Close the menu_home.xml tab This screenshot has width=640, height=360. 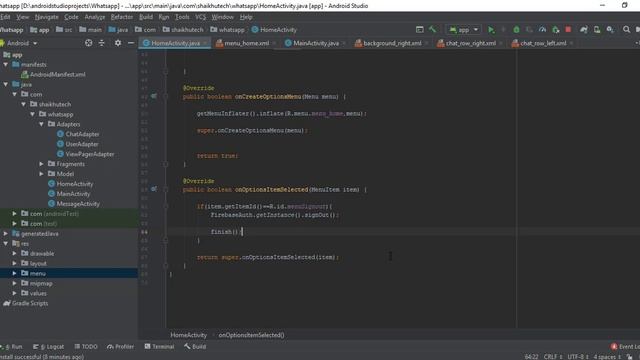[274, 43]
